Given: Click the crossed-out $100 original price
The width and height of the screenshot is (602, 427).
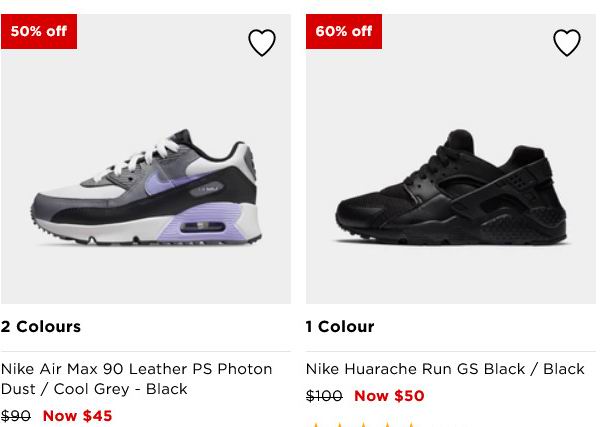Looking at the screenshot, I should (x=324, y=396).
